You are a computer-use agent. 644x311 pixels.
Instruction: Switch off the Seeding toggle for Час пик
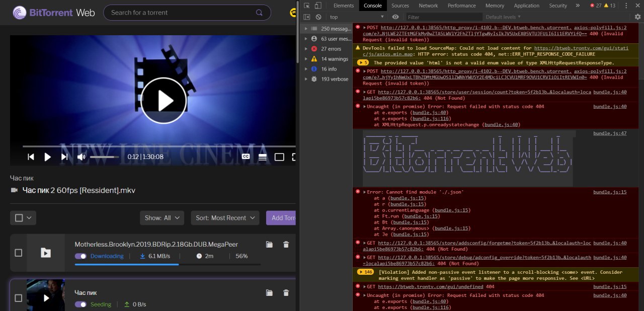(x=80, y=304)
